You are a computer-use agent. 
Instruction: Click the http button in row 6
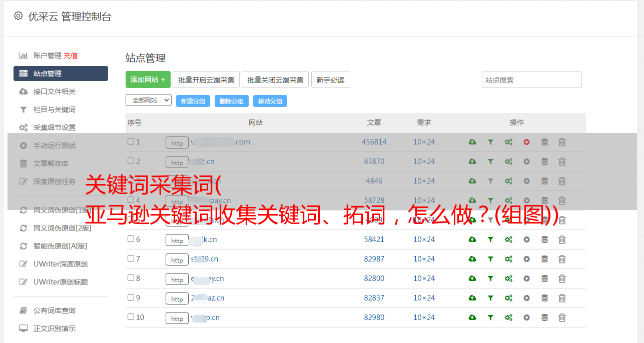pos(177,240)
